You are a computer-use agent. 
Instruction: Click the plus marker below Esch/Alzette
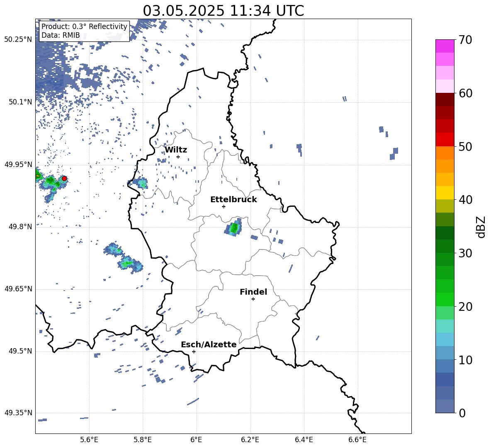coord(194,351)
